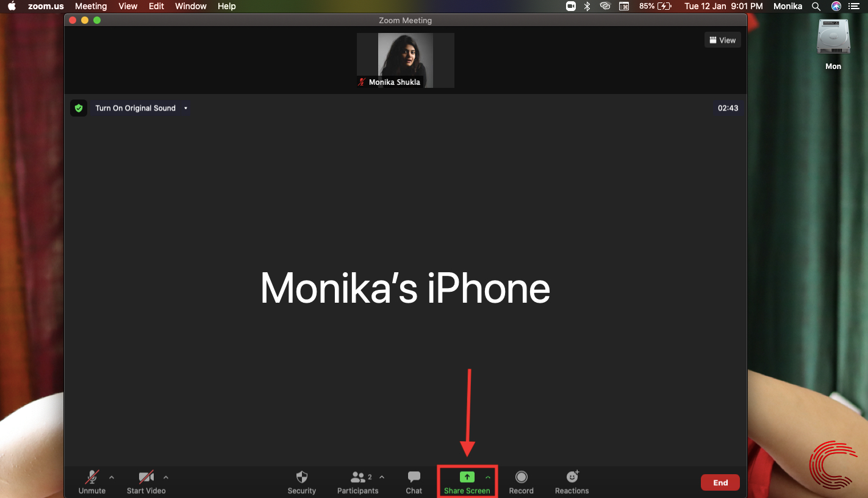Open the View layout button
The image size is (868, 498).
[723, 40]
